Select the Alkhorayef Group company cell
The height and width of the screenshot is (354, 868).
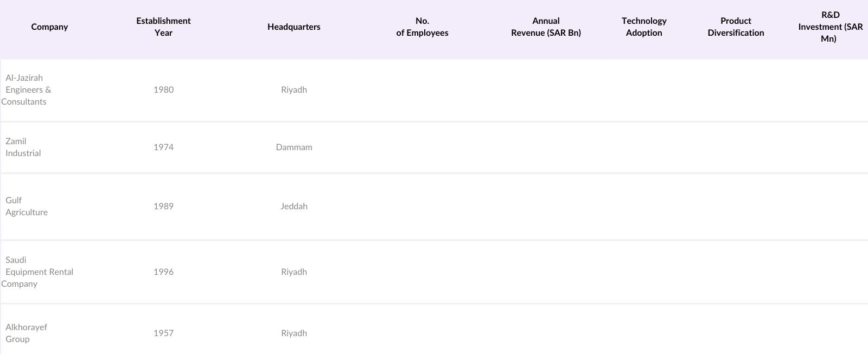pos(26,333)
